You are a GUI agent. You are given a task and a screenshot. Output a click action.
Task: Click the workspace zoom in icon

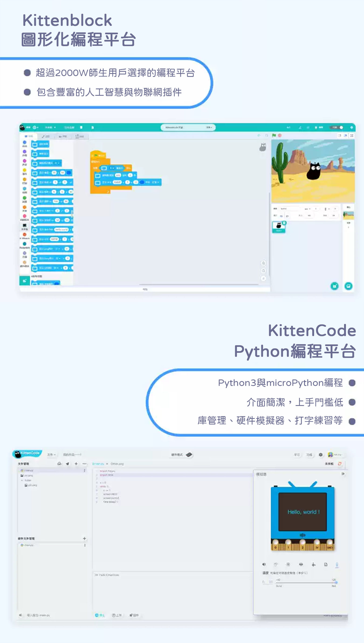263,263
